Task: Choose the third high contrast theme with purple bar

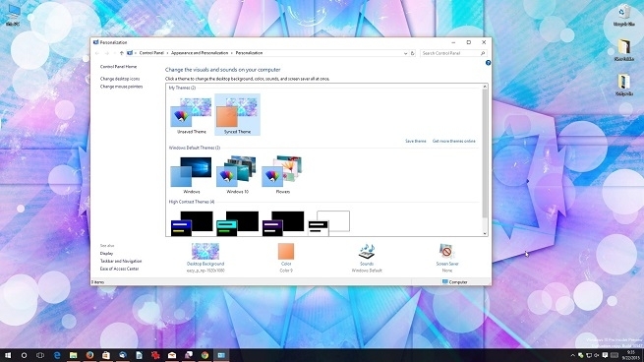Action: point(283,223)
